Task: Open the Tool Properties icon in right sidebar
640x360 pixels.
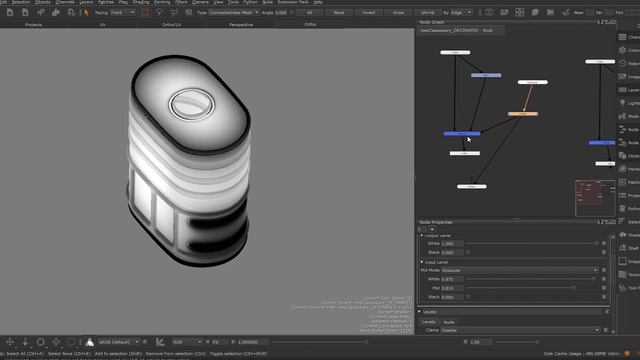Action: click(622, 288)
